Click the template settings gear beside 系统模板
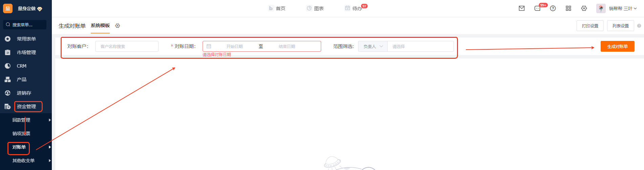Viewport: 644px width, 170px height. (118, 26)
